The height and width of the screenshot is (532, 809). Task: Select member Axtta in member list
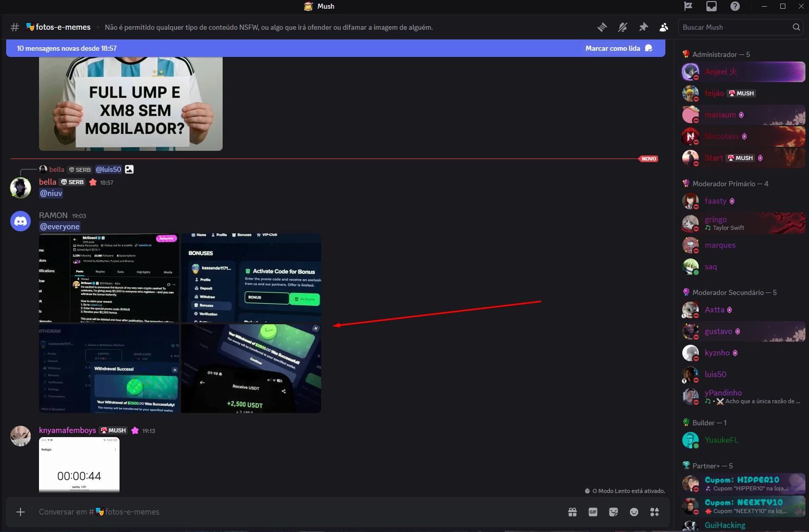[x=743, y=310]
